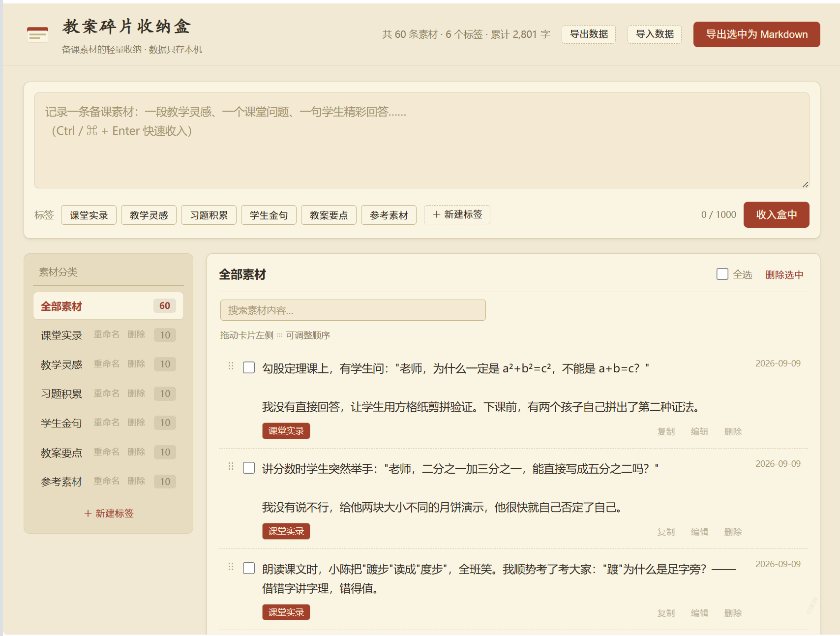The height and width of the screenshot is (636, 840).
Task: Click + 新建标签 in the sidebar
Action: pyautogui.click(x=109, y=513)
